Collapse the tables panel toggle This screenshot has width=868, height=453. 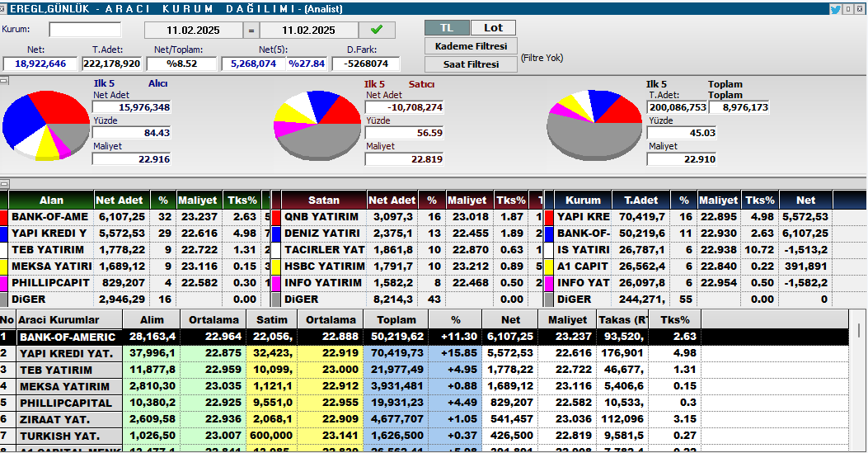(4, 183)
